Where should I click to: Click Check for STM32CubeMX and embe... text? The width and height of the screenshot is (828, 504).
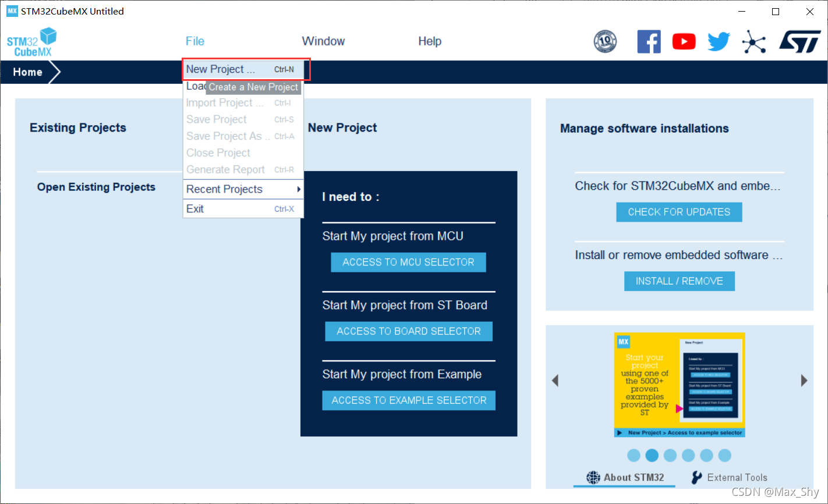point(677,186)
